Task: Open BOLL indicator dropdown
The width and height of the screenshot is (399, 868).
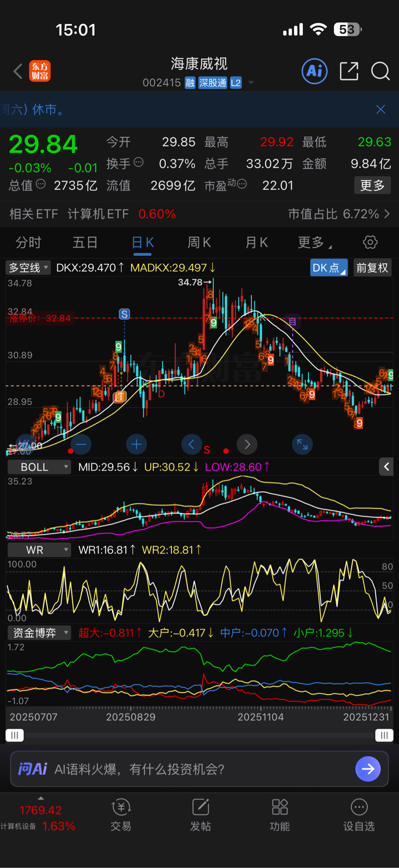Action: coord(39,467)
